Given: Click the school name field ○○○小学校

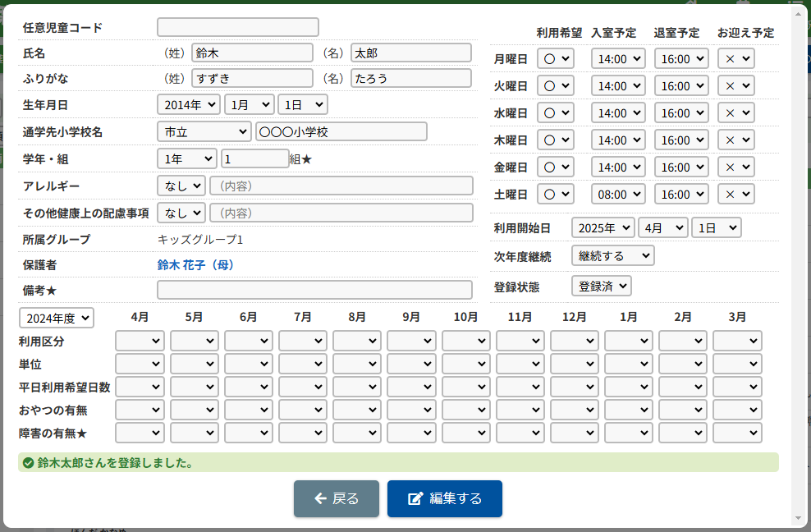Looking at the screenshot, I should point(341,131).
